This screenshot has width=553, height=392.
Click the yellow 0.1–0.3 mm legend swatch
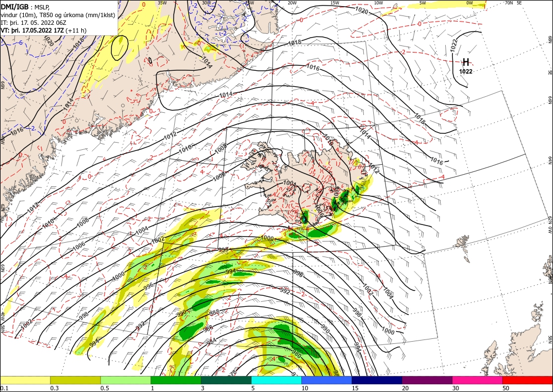(x=25, y=380)
